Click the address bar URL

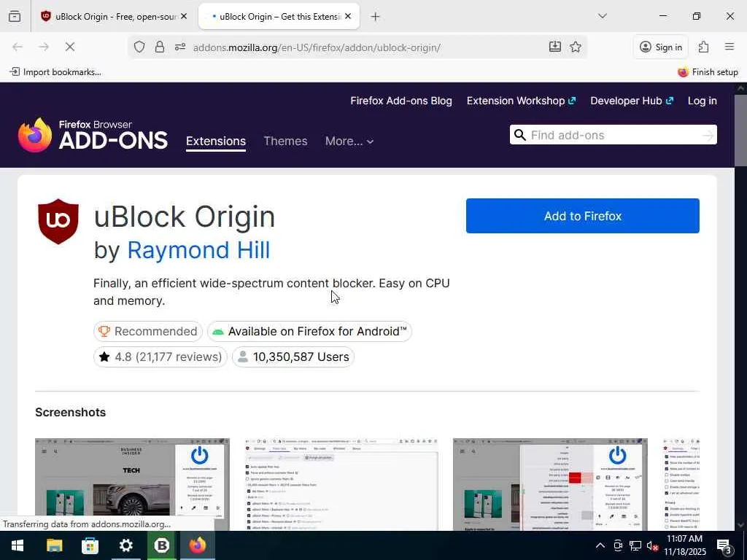[x=317, y=47]
